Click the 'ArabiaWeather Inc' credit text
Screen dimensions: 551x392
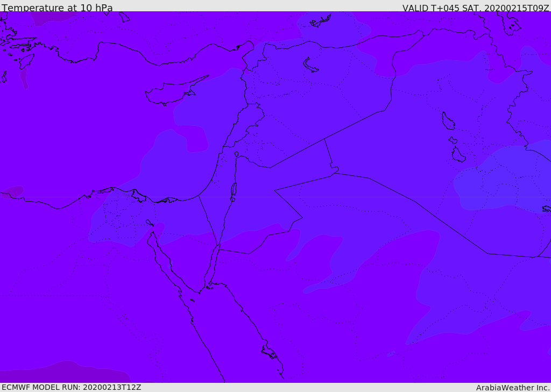click(x=512, y=388)
